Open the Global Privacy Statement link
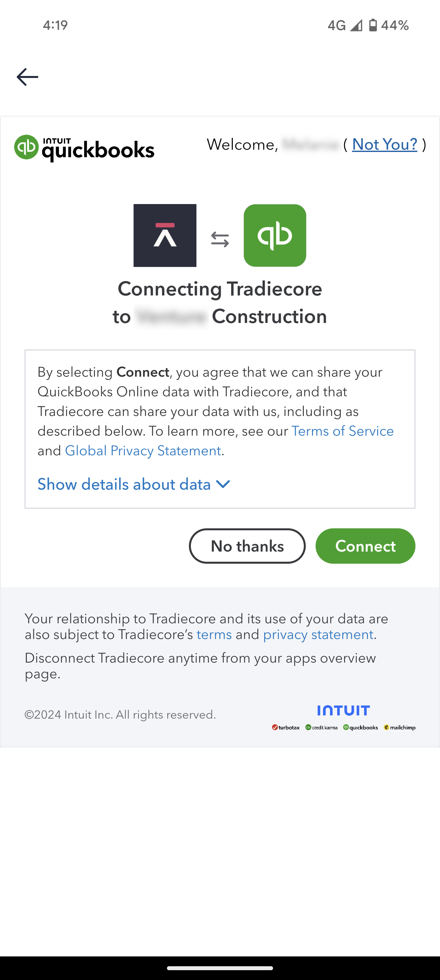This screenshot has height=980, width=440. [x=143, y=451]
